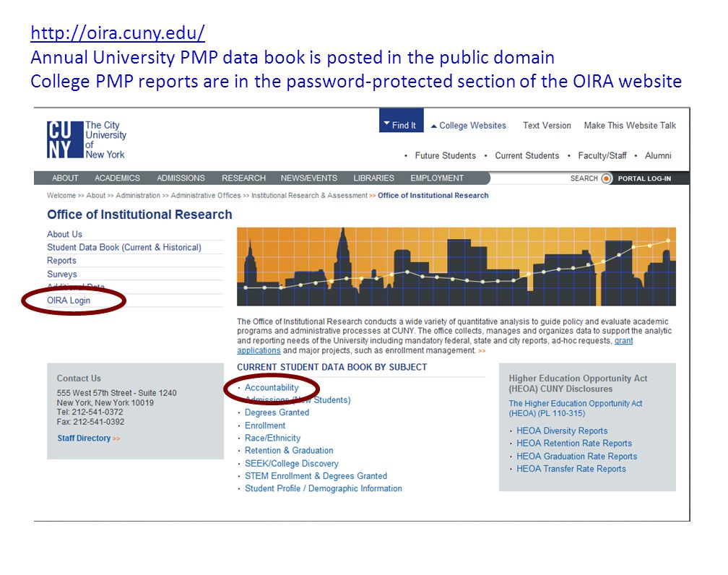Open Student Profile / Demographic Information

(323, 488)
